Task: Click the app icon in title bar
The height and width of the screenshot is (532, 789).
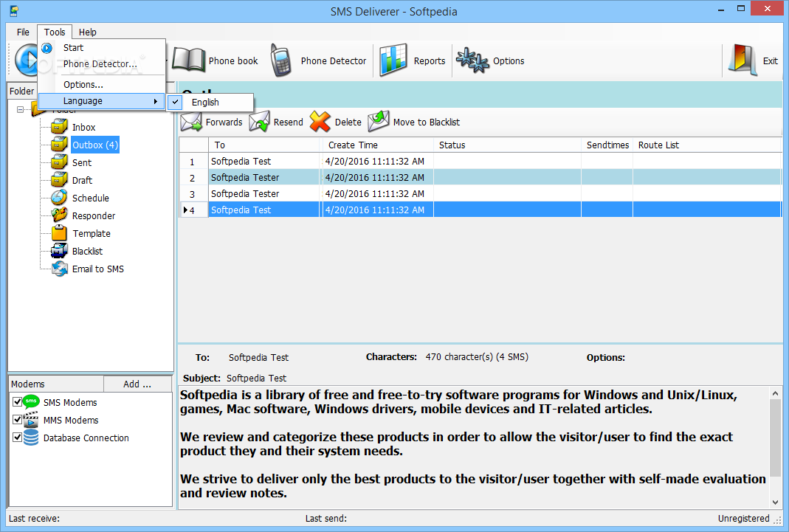Action: tap(14, 10)
